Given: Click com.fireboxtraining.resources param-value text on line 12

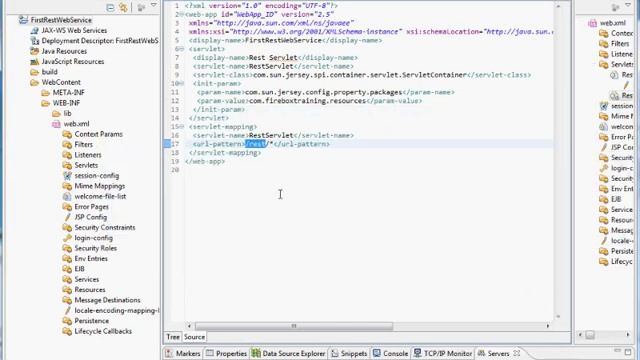Looking at the screenshot, I should [x=307, y=101].
